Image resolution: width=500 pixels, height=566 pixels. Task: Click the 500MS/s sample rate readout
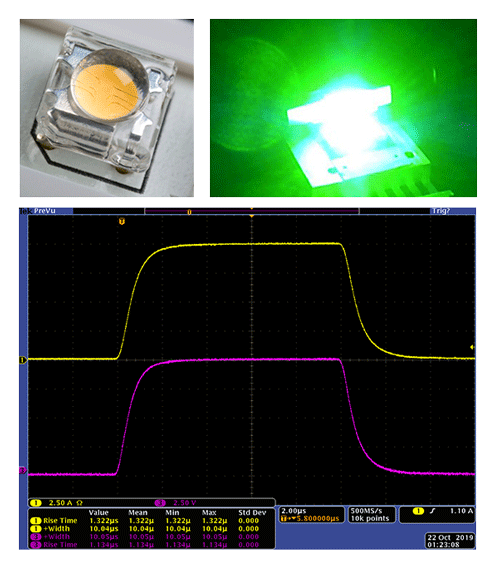tap(366, 511)
